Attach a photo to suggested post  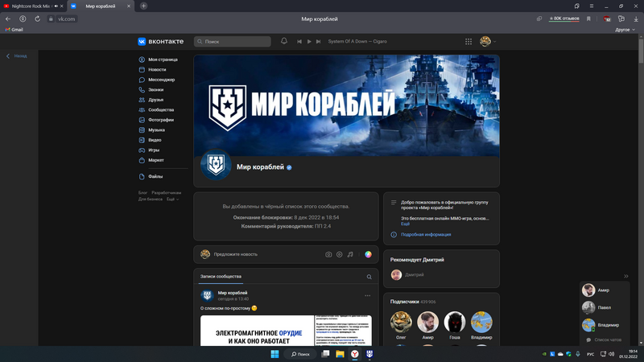[x=328, y=254]
